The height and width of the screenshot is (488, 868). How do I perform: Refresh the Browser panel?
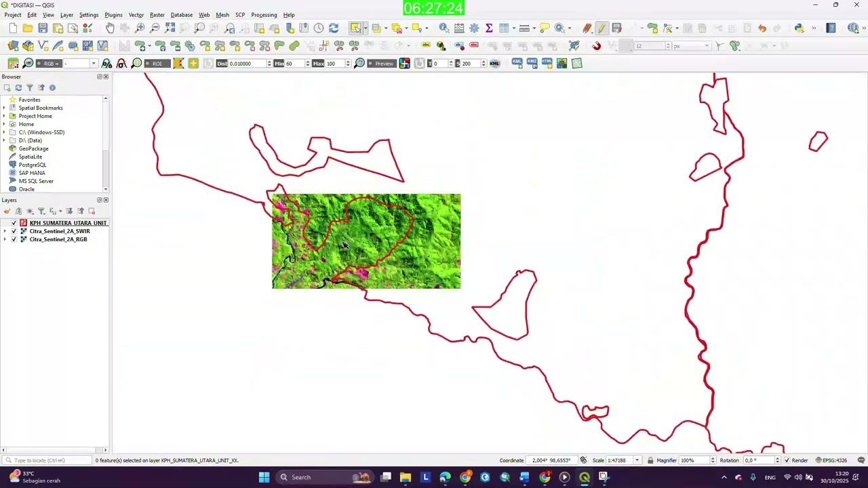(18, 87)
